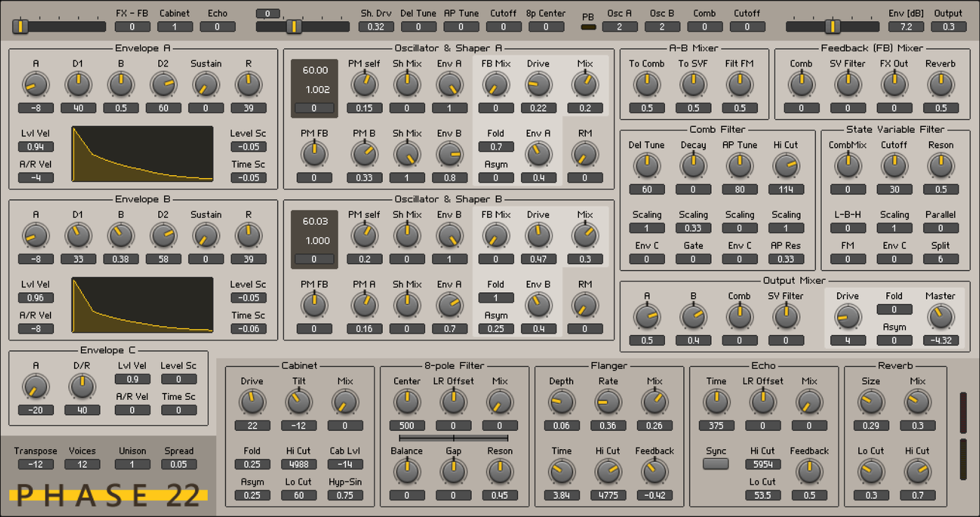Click the Envelope B curve display
This screenshot has width=980, height=517.
tap(143, 305)
